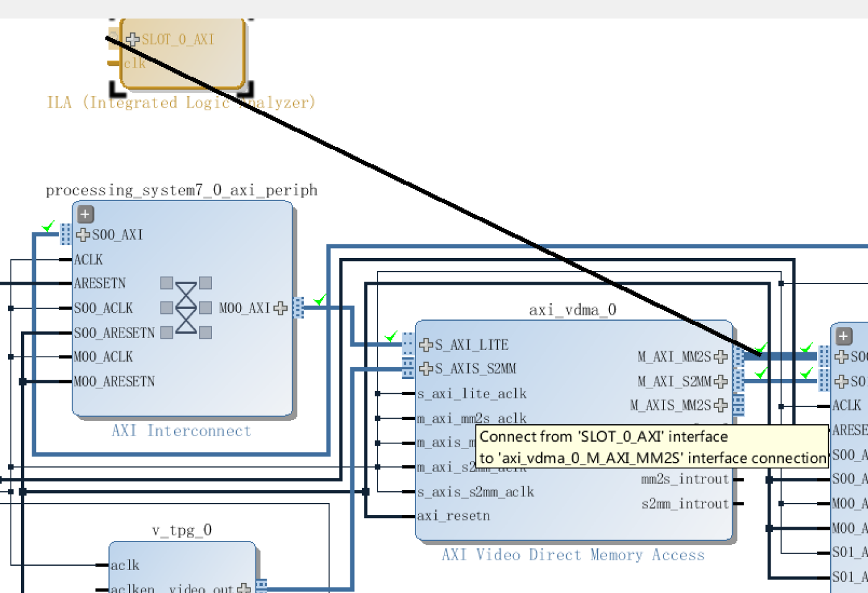Expand the S_AXIS_S2MM interface on axi_vdma_0
Image resolution: width=868 pixels, height=593 pixels.
[x=426, y=368]
